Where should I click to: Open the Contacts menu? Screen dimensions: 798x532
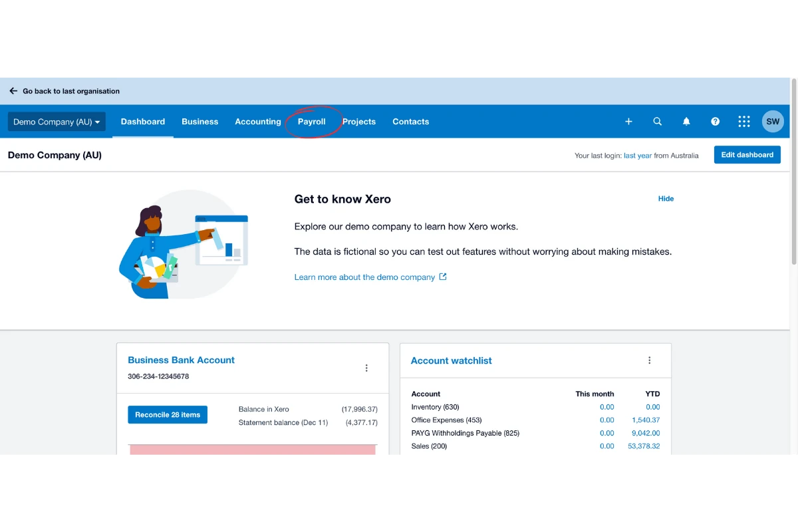[411, 122]
